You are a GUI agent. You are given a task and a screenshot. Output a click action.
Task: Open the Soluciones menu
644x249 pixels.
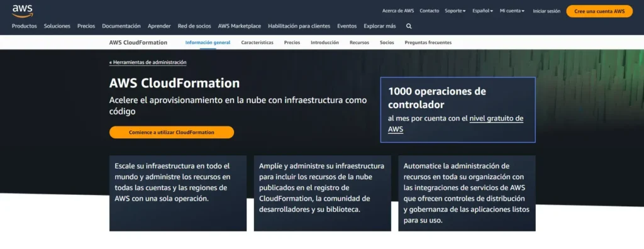[x=57, y=26]
